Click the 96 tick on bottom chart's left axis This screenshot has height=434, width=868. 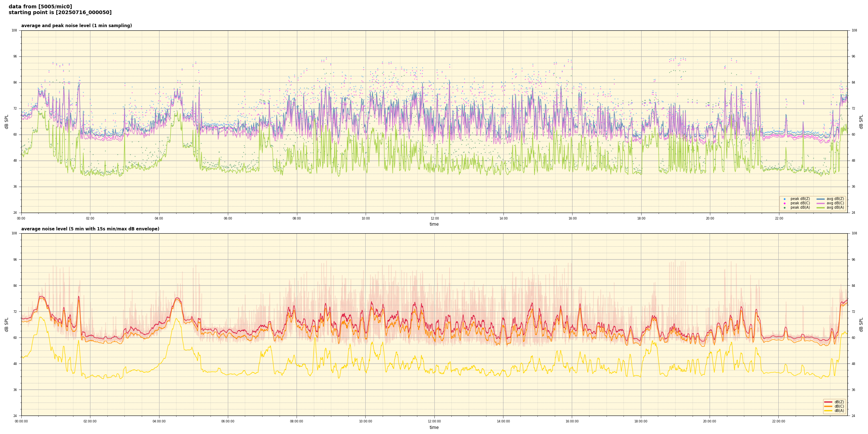(14, 259)
